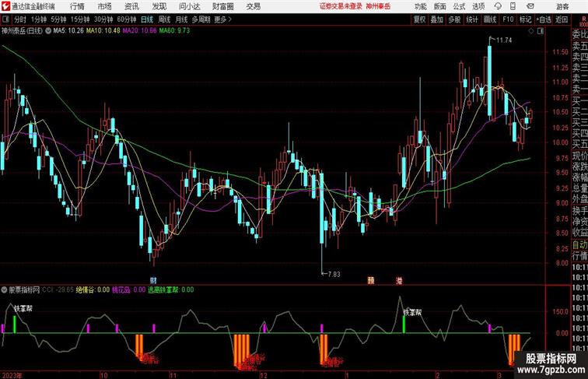The width and height of the screenshot is (588, 379).
Task: Click the 游客 user account label
Action: coord(562,6)
